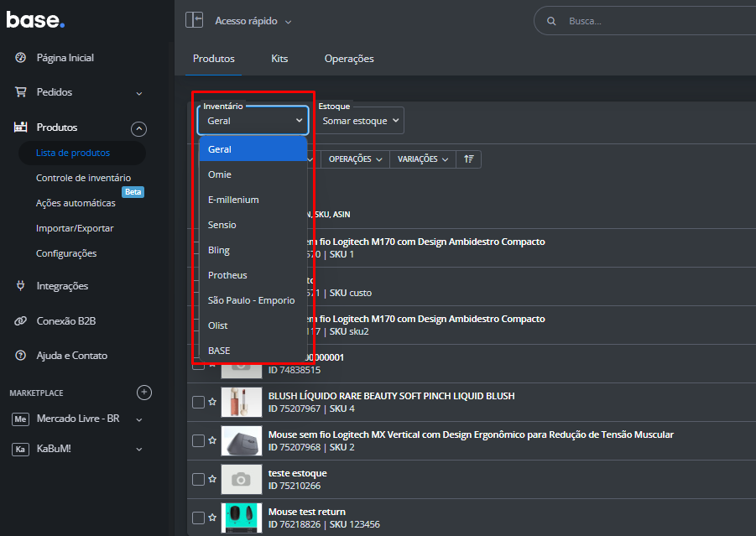Select checkbox for teste estoque product

(x=198, y=479)
